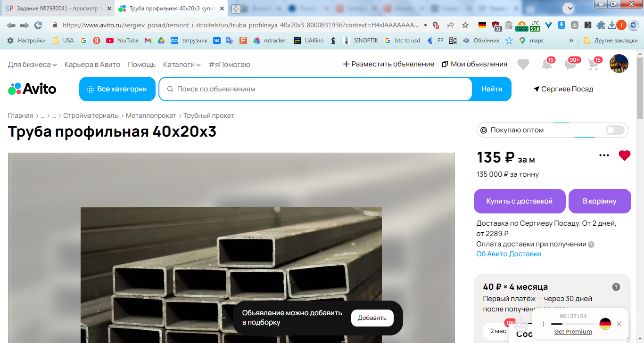Screen dimensions: 644x343
Task: Open the Yandex bookmark icon
Action: click(x=97, y=41)
